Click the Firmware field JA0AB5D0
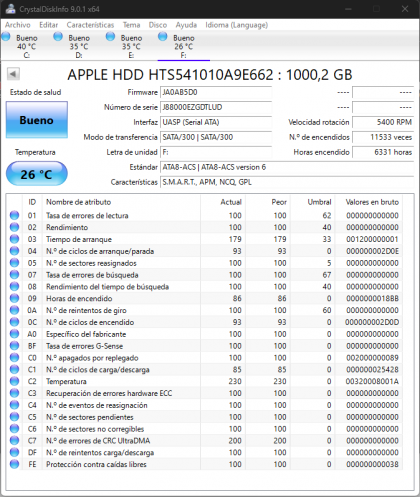The width and height of the screenshot is (420, 497). 216,92
